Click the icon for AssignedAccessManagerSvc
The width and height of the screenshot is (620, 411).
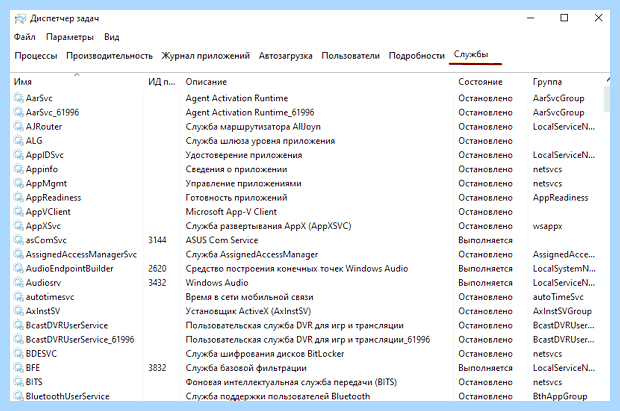[x=18, y=254]
